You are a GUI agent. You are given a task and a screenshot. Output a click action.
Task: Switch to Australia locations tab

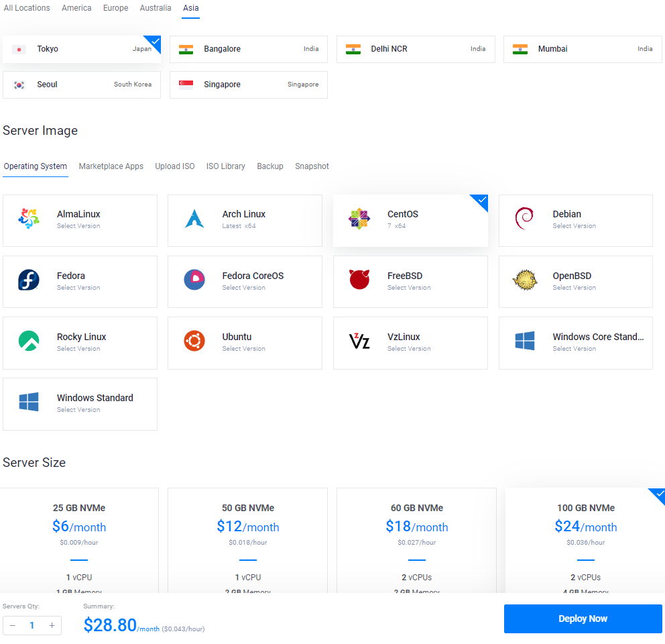pyautogui.click(x=156, y=8)
